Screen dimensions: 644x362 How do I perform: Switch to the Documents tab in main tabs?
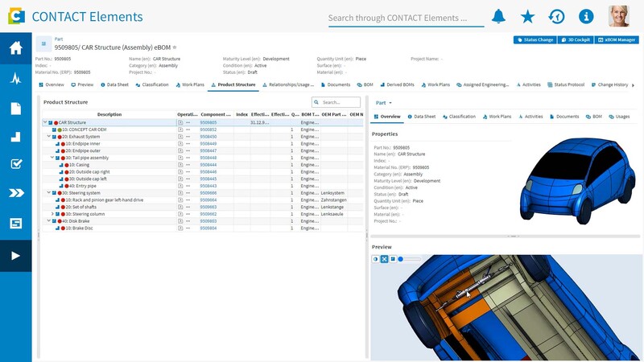336,84
